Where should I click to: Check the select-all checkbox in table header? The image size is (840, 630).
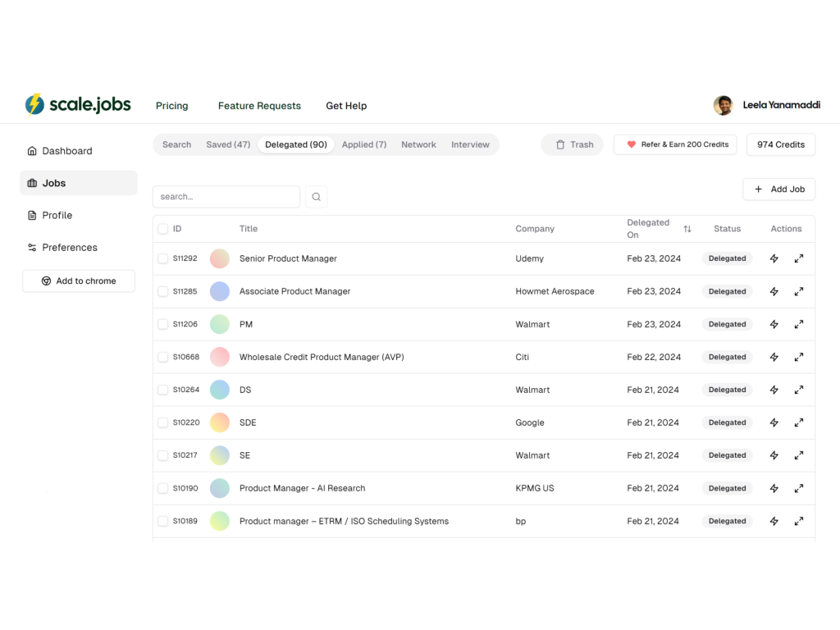[x=162, y=229]
